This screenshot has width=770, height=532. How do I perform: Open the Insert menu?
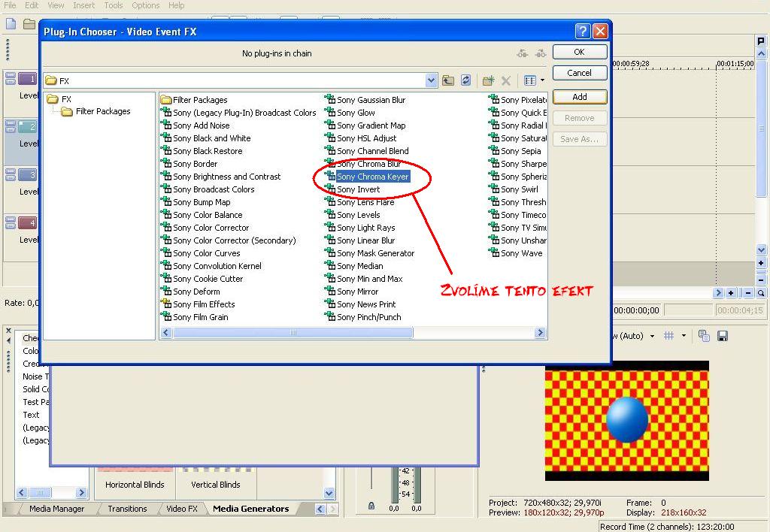point(84,5)
